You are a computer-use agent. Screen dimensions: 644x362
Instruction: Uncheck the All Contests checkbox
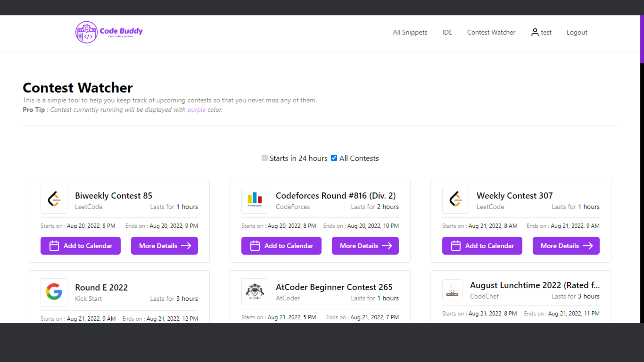[334, 158]
